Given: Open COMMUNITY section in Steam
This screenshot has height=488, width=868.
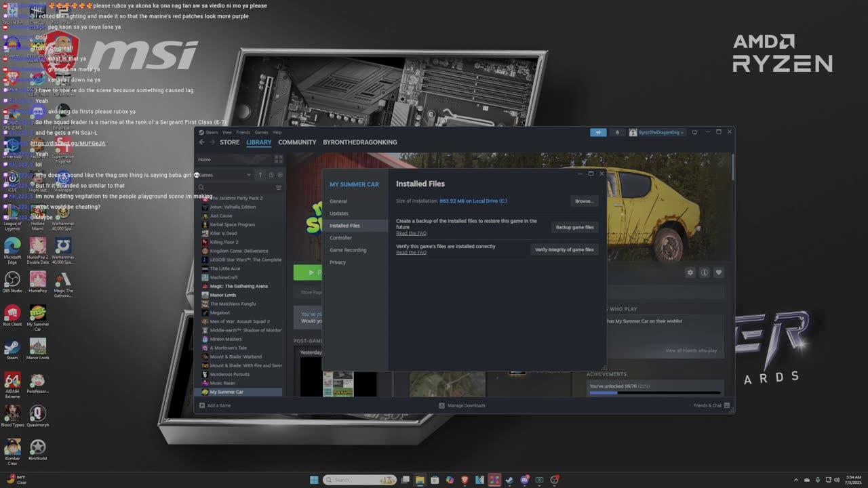Looking at the screenshot, I should [x=297, y=142].
